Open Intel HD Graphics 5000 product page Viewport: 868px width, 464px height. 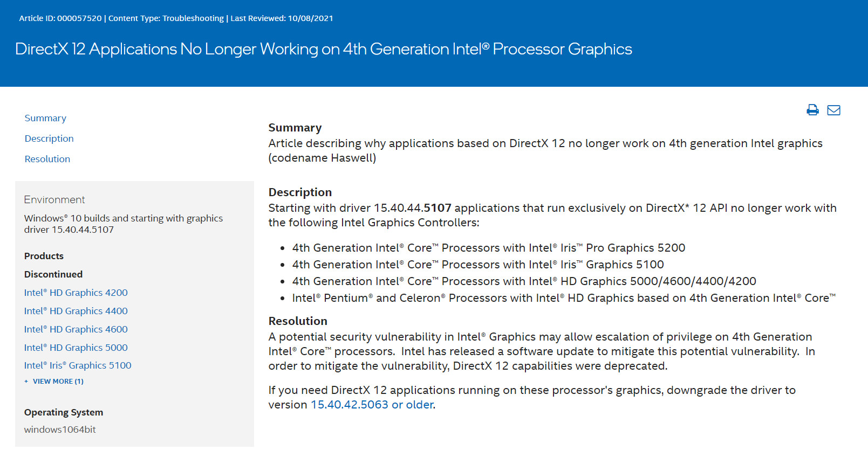[x=76, y=348]
